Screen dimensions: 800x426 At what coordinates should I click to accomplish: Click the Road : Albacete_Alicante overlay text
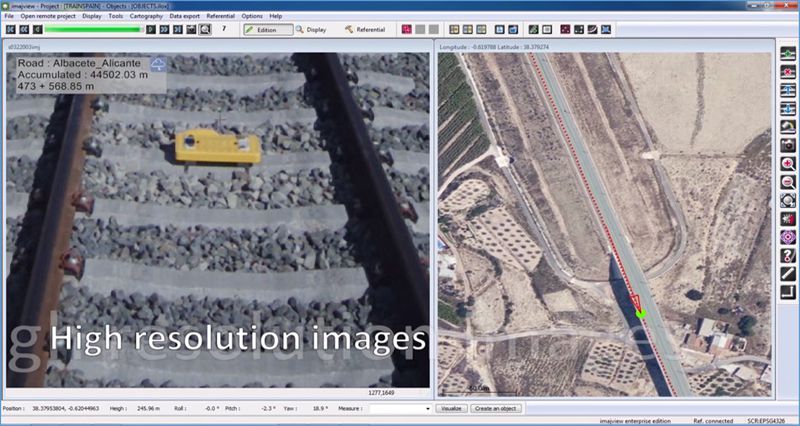click(79, 64)
